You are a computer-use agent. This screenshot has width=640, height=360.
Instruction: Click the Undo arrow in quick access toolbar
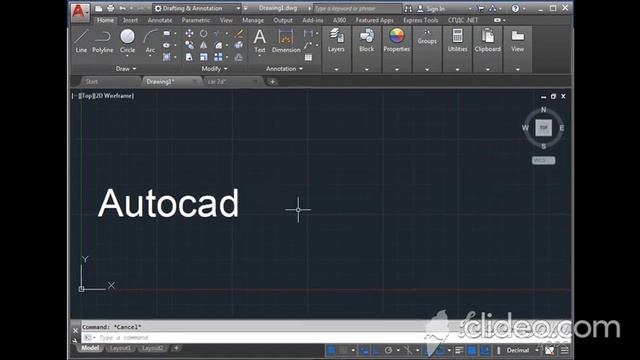[122, 8]
